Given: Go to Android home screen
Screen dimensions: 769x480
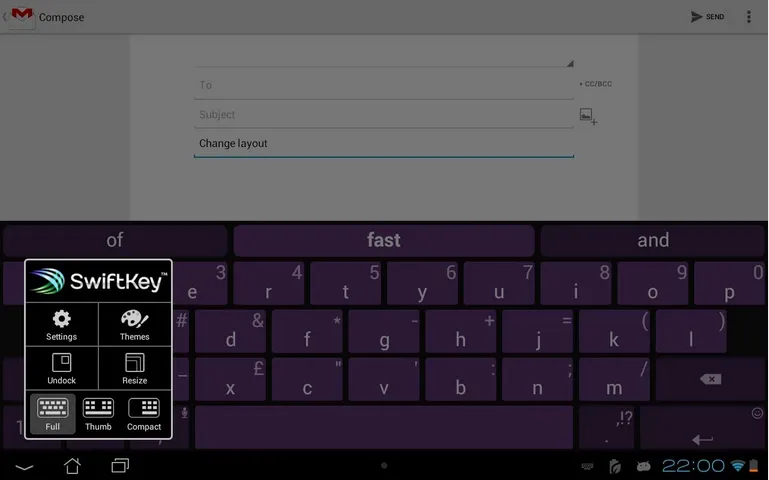Looking at the screenshot, I should coord(72,465).
